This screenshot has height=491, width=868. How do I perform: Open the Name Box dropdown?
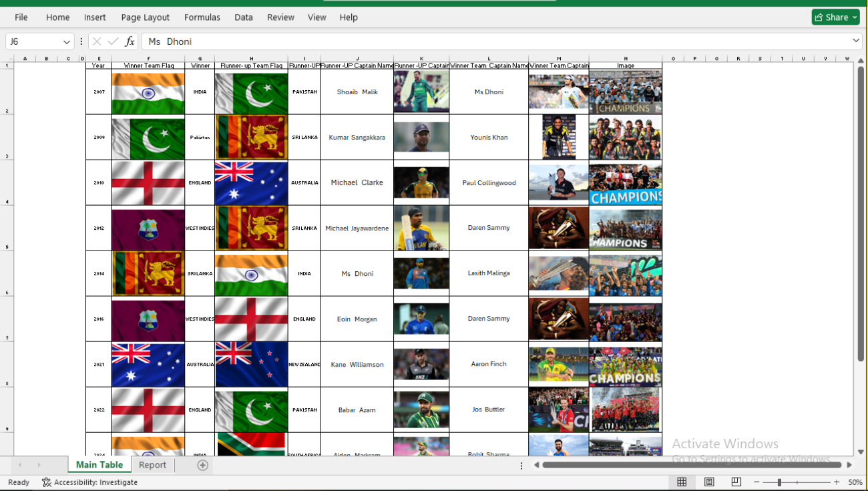pyautogui.click(x=66, y=42)
